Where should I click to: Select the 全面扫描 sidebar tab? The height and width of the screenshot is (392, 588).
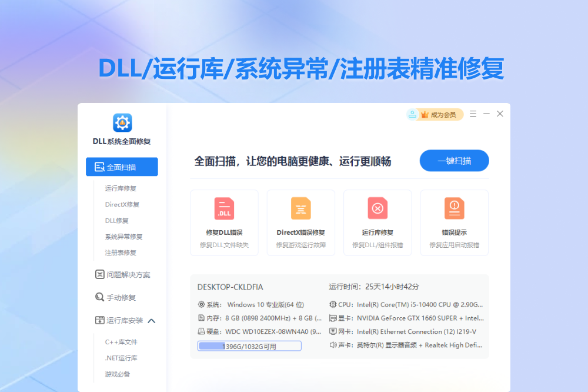point(122,167)
